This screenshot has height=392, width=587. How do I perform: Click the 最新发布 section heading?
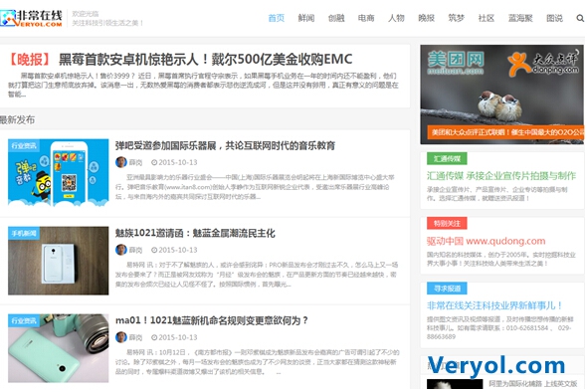click(17, 120)
